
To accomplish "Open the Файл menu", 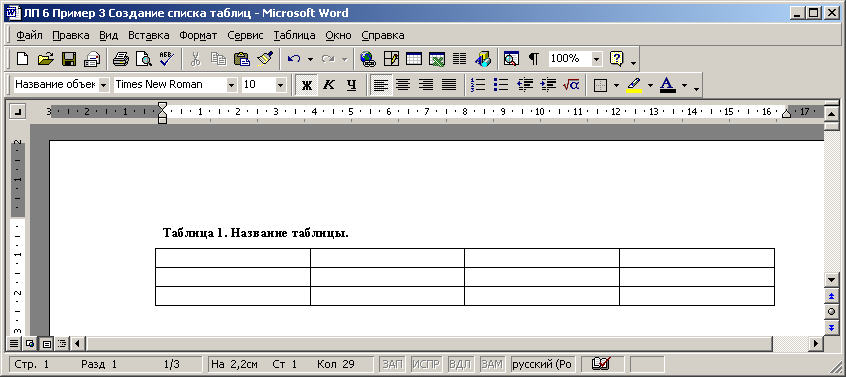I will click(29, 36).
